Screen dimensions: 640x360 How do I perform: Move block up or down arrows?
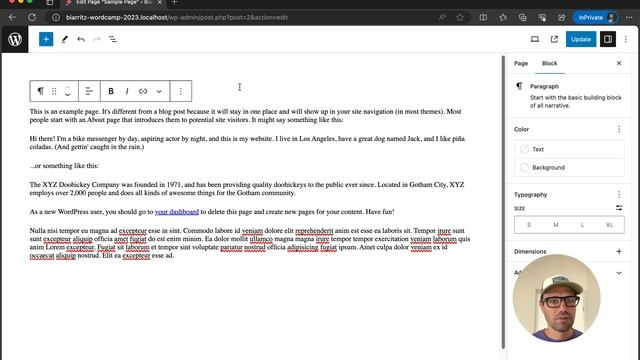pos(67,91)
